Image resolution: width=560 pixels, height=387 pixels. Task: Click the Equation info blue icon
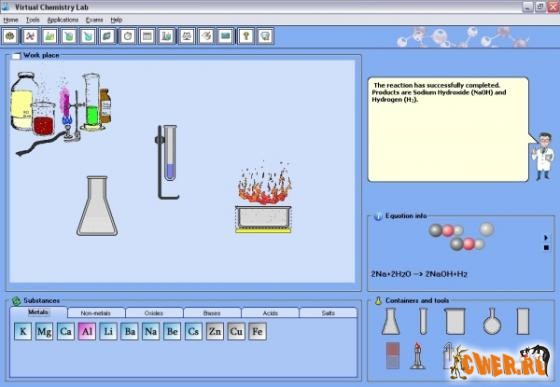click(378, 216)
